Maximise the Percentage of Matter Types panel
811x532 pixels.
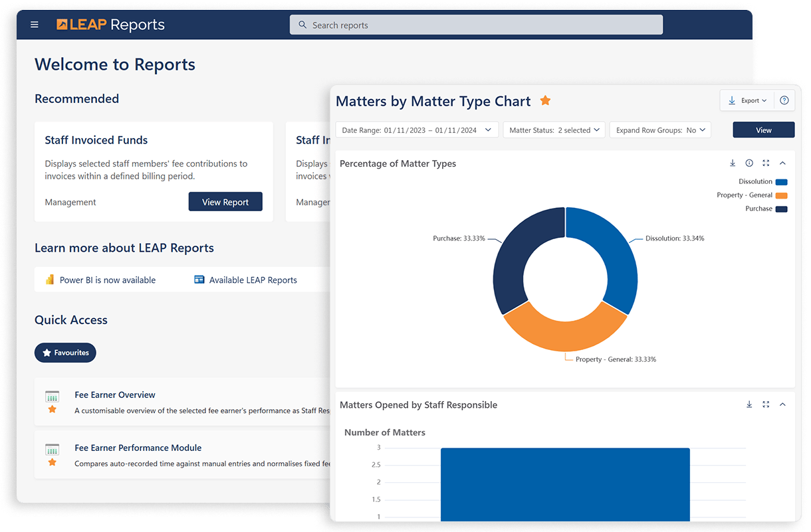pos(766,163)
